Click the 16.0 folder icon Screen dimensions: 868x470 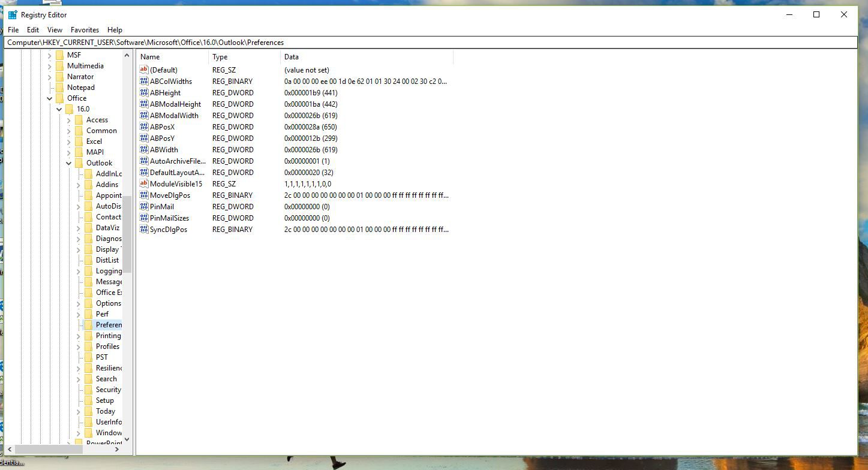(69, 109)
